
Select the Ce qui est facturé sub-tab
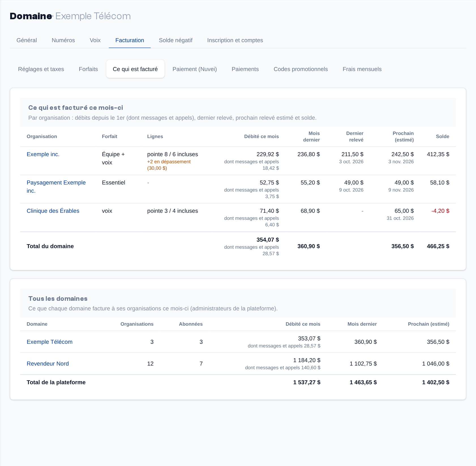click(x=135, y=69)
